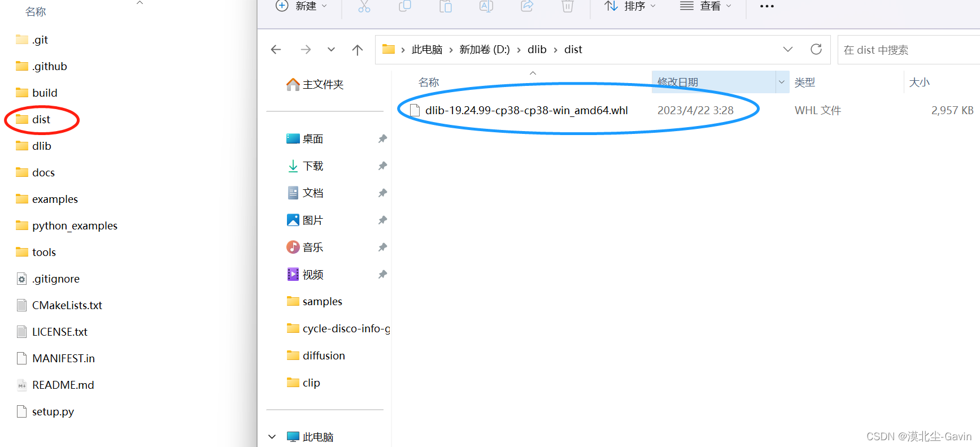Screen dimensions: 980x447
Task: Select the .git folder in left list
Action: click(32, 40)
